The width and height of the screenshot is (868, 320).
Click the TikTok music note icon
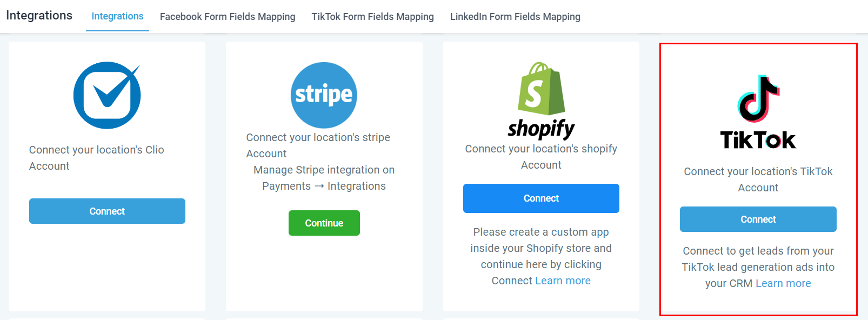coord(758,98)
